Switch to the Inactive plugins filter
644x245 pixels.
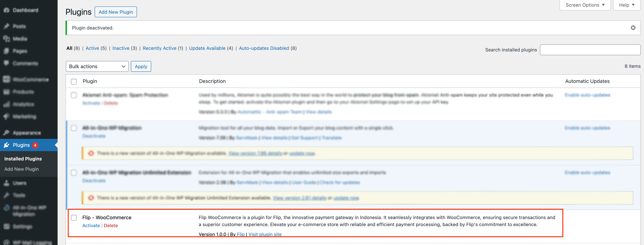tap(121, 48)
